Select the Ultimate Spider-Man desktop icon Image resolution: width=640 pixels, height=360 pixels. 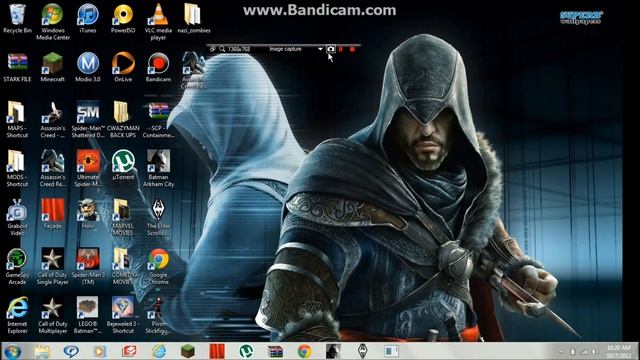coord(88,168)
